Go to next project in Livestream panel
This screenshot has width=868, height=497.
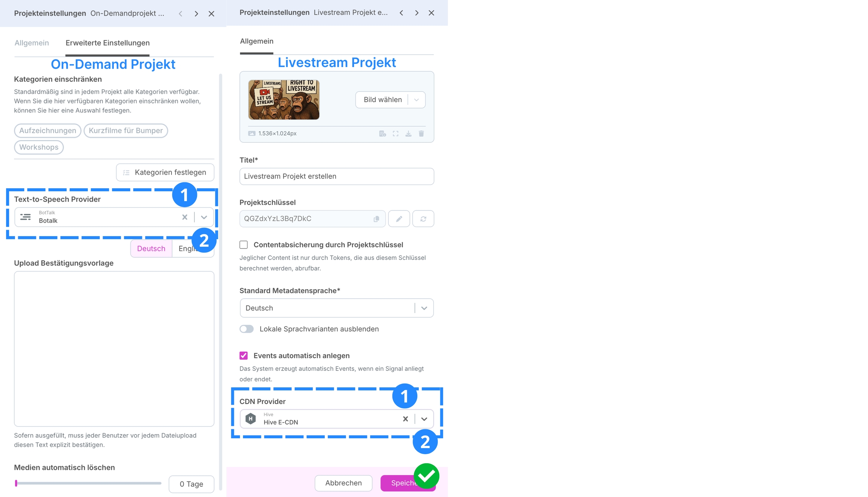click(417, 13)
